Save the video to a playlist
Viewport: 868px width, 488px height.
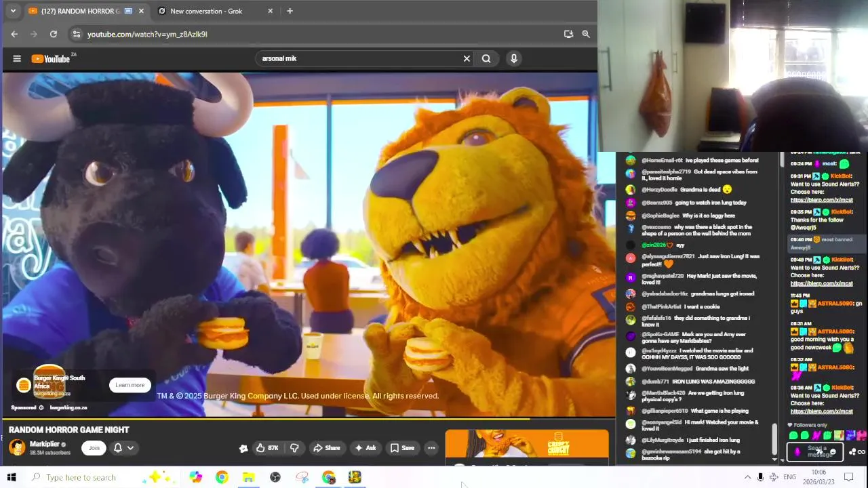click(402, 447)
